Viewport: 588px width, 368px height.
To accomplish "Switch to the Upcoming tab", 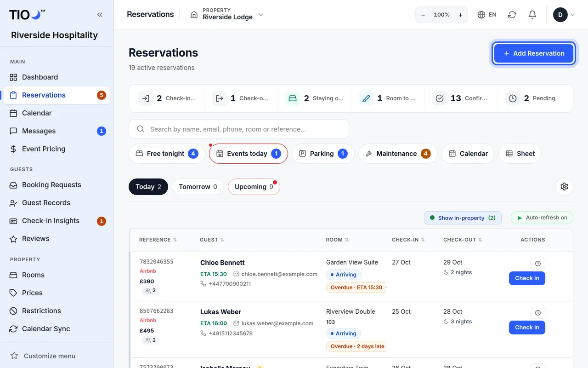I will [x=254, y=187].
